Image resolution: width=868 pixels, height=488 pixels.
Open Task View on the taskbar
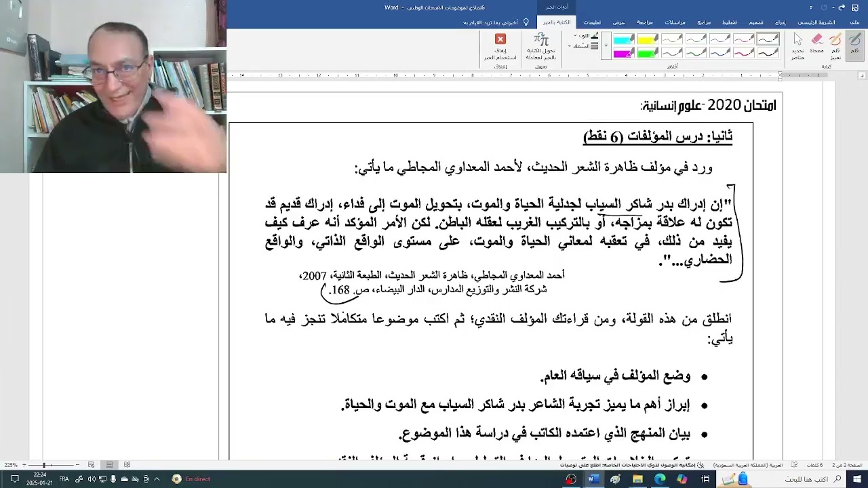(705, 479)
